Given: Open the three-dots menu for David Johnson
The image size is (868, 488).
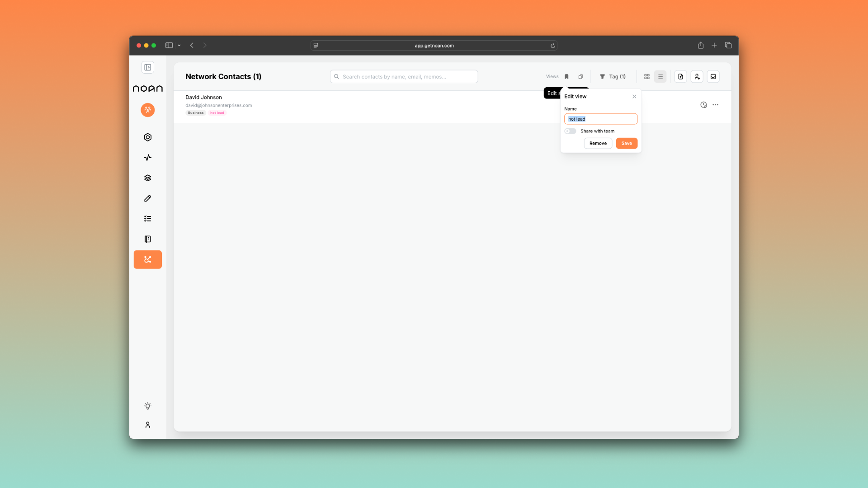Looking at the screenshot, I should pos(715,105).
